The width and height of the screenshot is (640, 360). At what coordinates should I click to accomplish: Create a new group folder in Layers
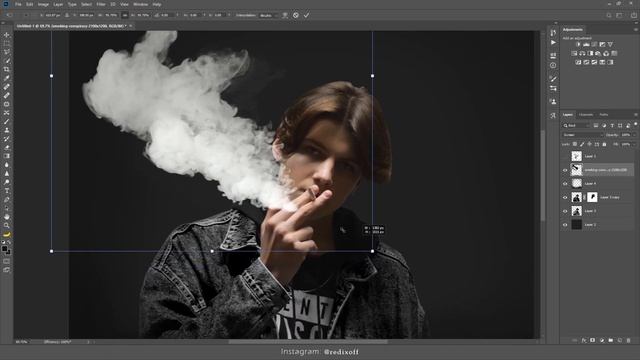611,340
